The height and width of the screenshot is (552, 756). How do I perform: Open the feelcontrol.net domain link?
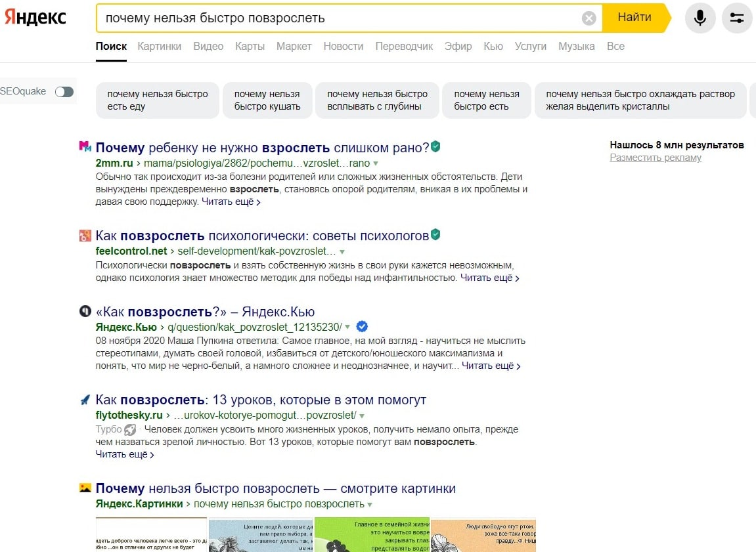coord(131,251)
